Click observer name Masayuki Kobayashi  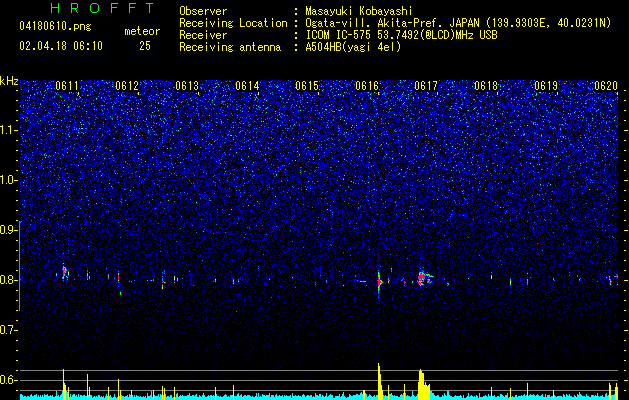tap(359, 11)
